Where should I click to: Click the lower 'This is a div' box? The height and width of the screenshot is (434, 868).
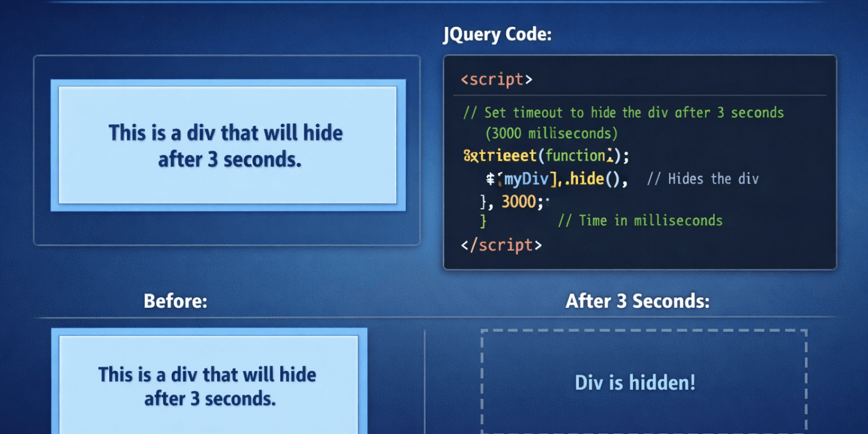(208, 386)
